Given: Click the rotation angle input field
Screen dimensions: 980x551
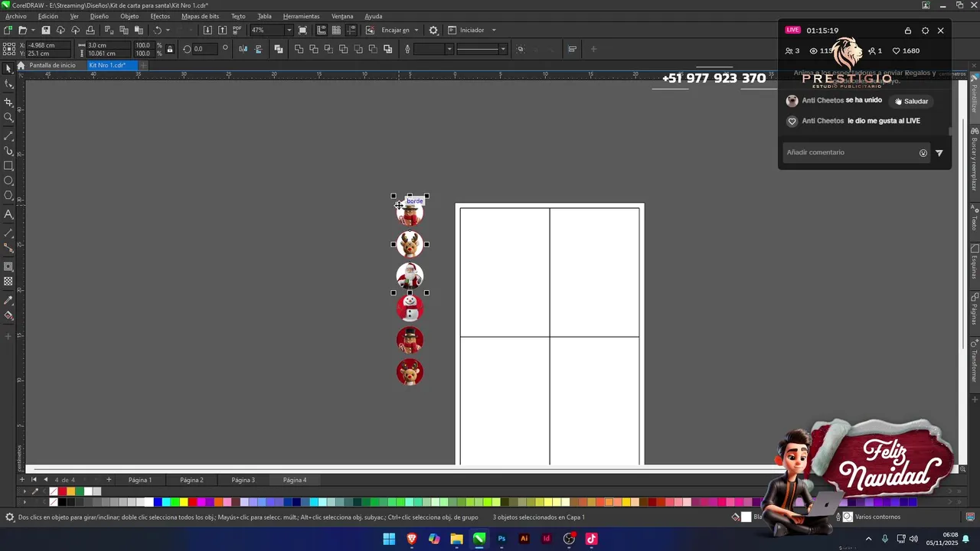Looking at the screenshot, I should click(x=204, y=49).
